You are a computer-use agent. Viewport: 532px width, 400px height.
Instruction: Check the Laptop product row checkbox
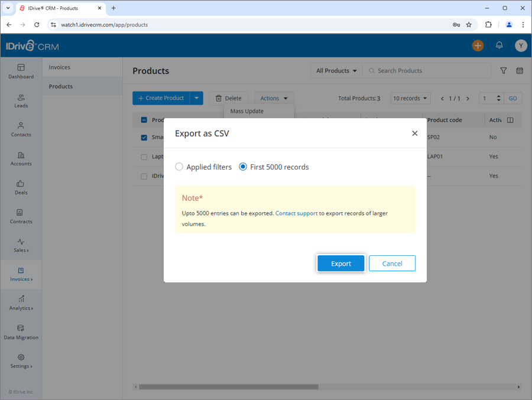[144, 156]
